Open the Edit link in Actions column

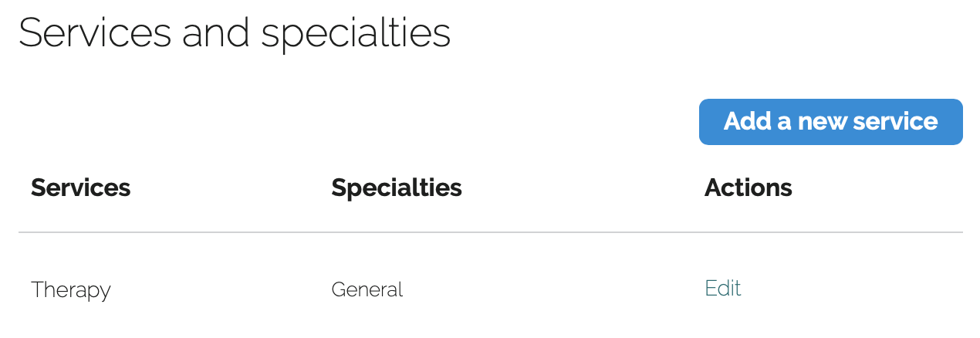tap(722, 289)
